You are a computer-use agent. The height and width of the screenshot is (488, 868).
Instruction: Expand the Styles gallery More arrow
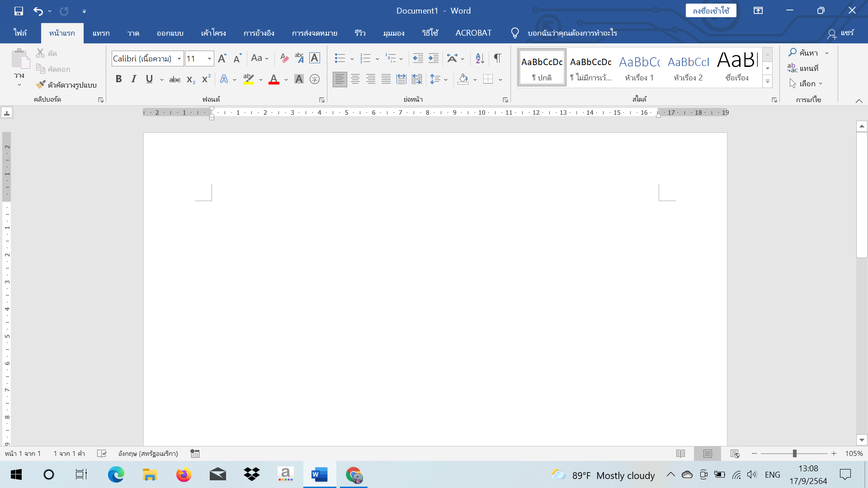point(768,82)
